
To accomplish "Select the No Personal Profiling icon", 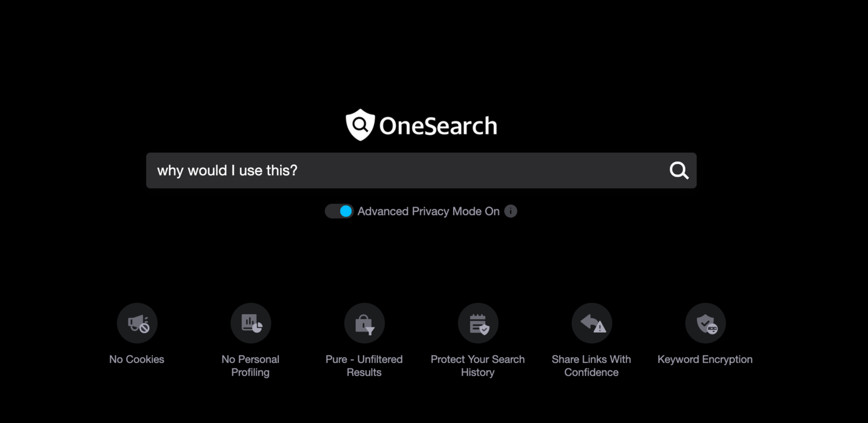I will click(251, 323).
